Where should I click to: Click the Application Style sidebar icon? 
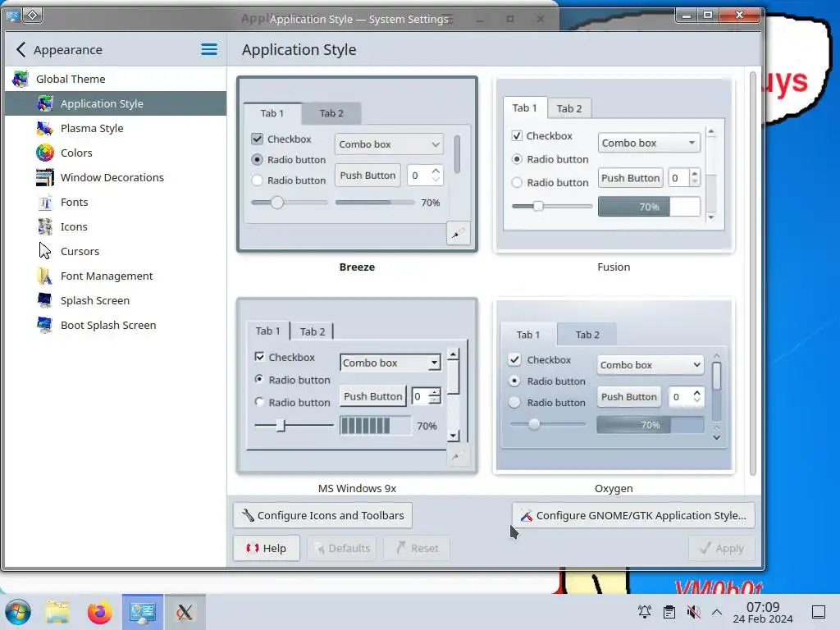pos(45,103)
